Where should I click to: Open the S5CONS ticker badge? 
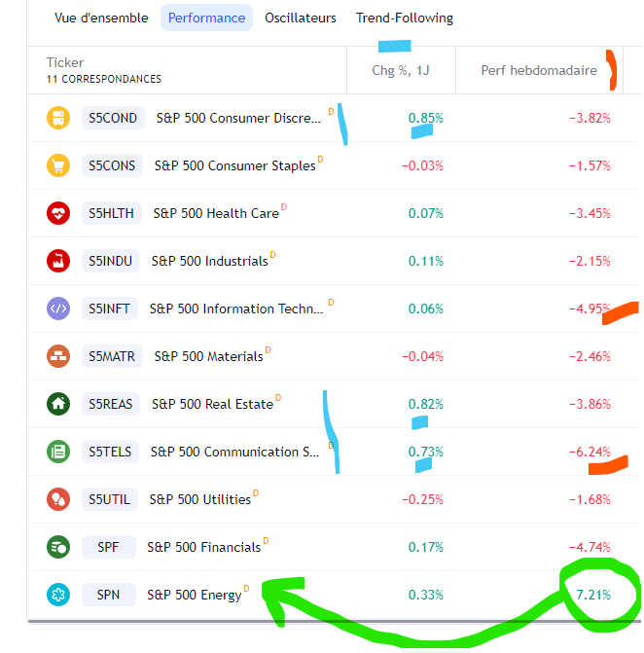[x=112, y=165]
